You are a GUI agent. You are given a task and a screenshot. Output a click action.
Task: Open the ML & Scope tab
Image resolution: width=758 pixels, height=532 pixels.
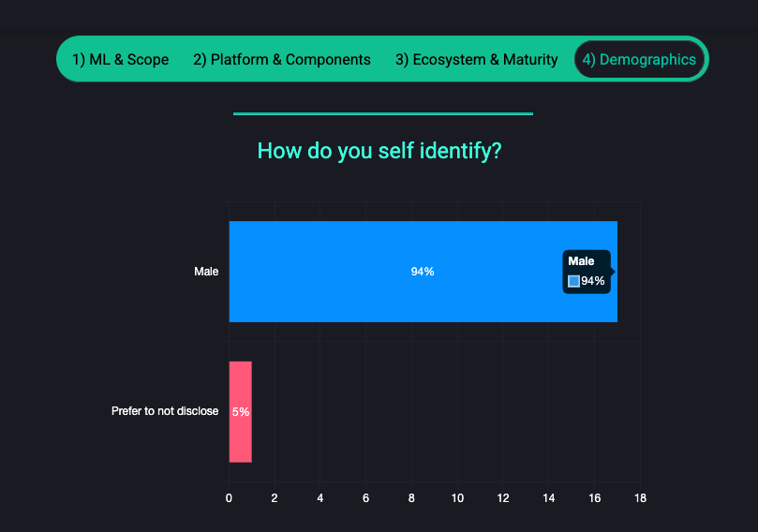click(120, 59)
